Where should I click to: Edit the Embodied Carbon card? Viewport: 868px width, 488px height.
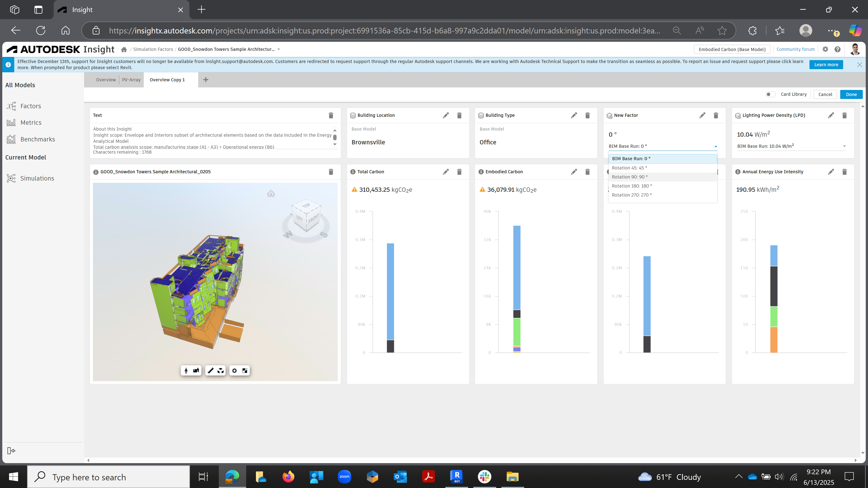[574, 172]
